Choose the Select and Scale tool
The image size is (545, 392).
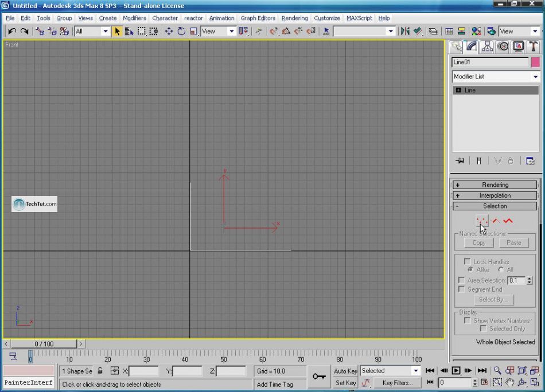click(193, 32)
